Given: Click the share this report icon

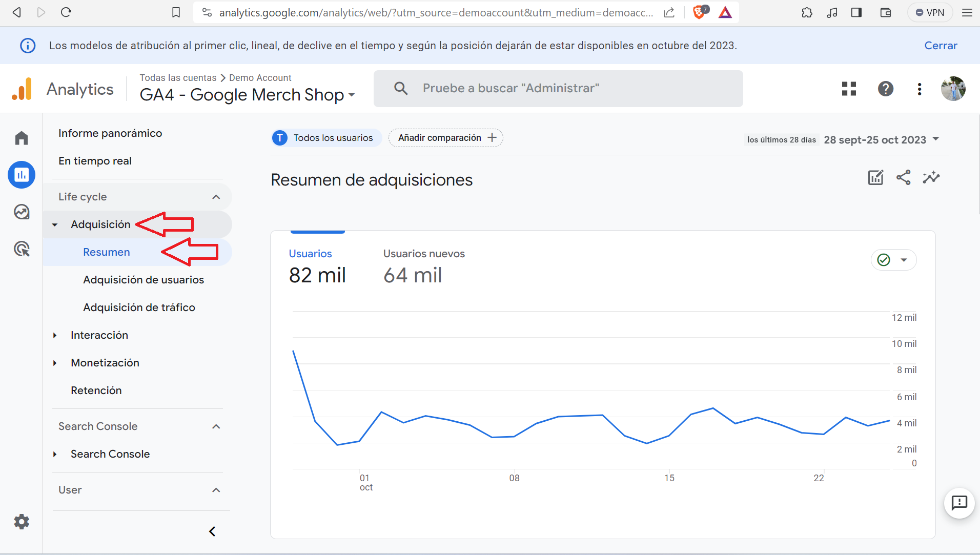Looking at the screenshot, I should pyautogui.click(x=904, y=178).
